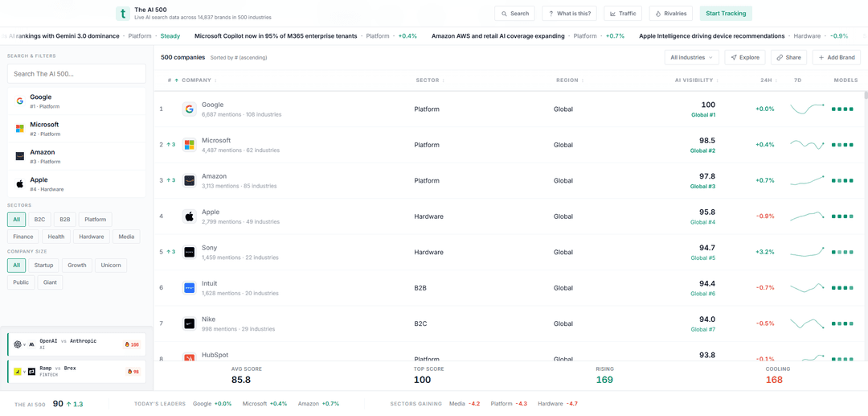Open the Rivalries section
Screen dimensions: 868x416
point(670,14)
